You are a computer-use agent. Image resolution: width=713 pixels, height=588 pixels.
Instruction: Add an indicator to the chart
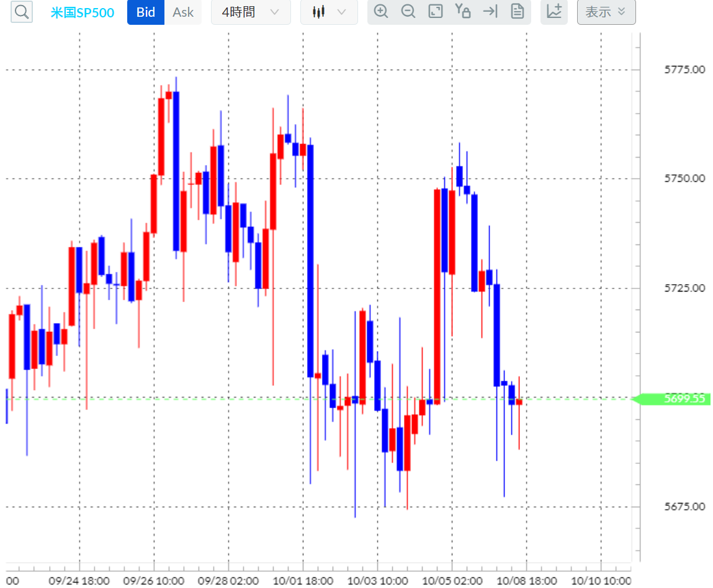pos(554,11)
